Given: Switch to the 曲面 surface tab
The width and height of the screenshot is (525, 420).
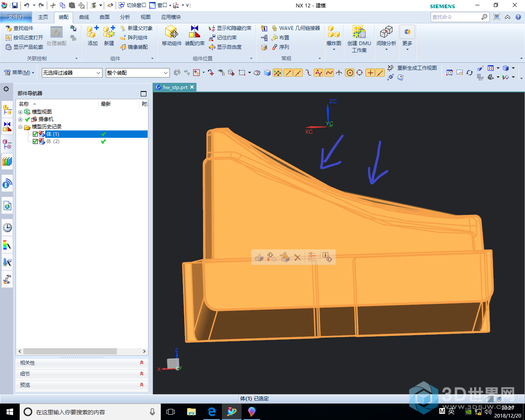Looking at the screenshot, I should [105, 17].
